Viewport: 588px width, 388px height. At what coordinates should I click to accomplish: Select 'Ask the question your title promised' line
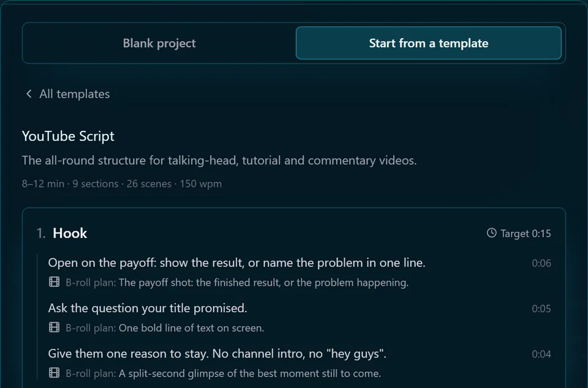[148, 308]
